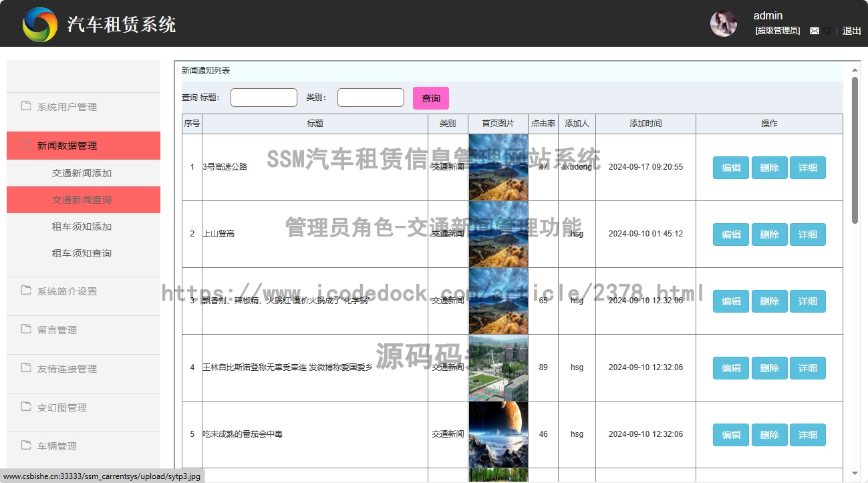Screen dimensions: 868x483
Task: Click the folder icon beside 变幻图管理
Action: click(x=26, y=406)
